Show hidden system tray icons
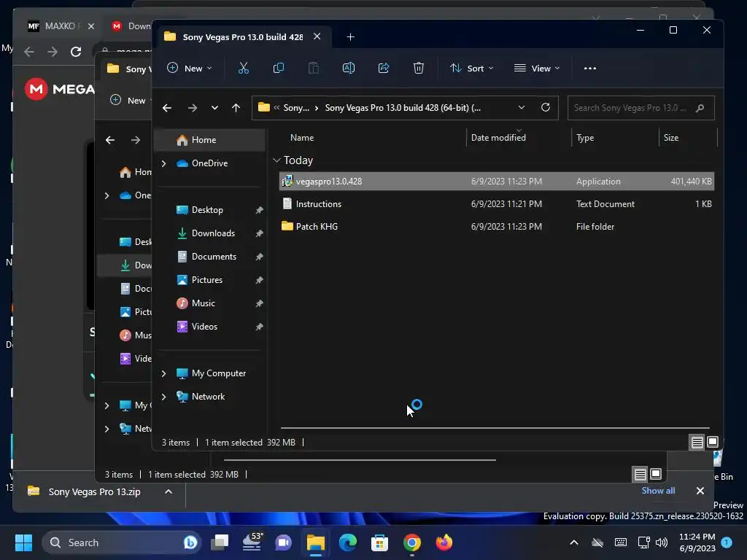Screen dimensions: 747x560 pos(573,542)
